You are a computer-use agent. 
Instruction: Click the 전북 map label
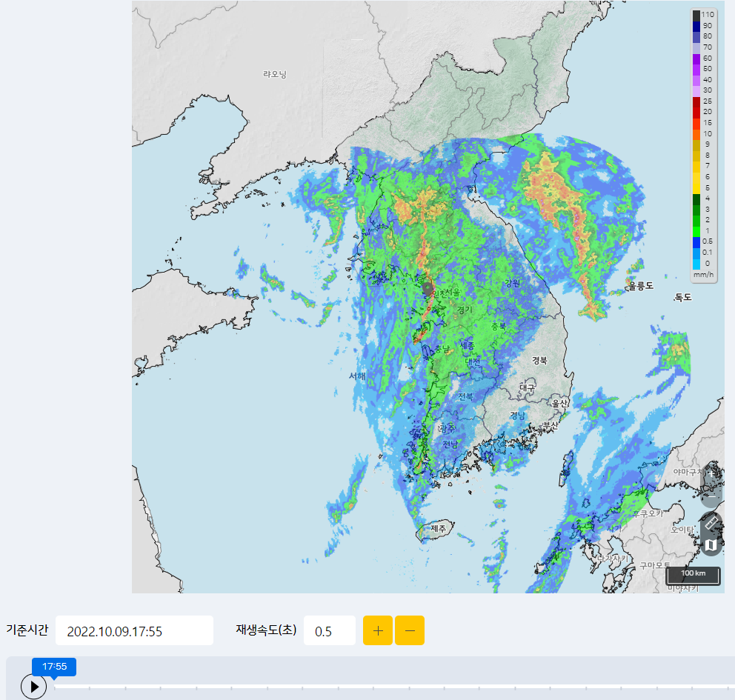pos(465,396)
